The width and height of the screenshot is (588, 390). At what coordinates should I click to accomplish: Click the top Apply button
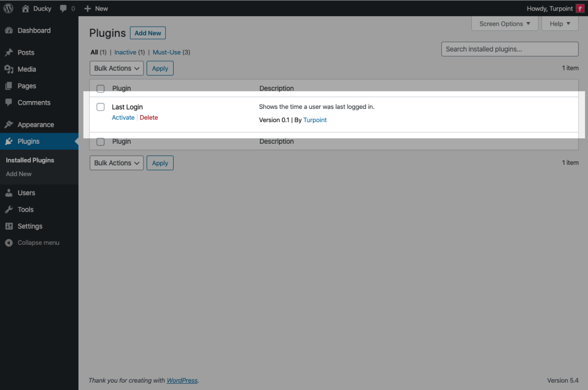tap(160, 68)
